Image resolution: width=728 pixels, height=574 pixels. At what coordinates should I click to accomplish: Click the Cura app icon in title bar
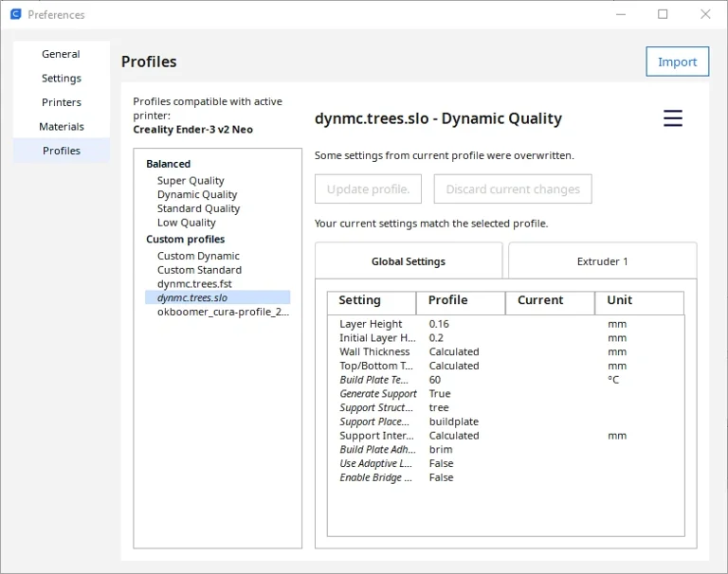[x=15, y=14]
